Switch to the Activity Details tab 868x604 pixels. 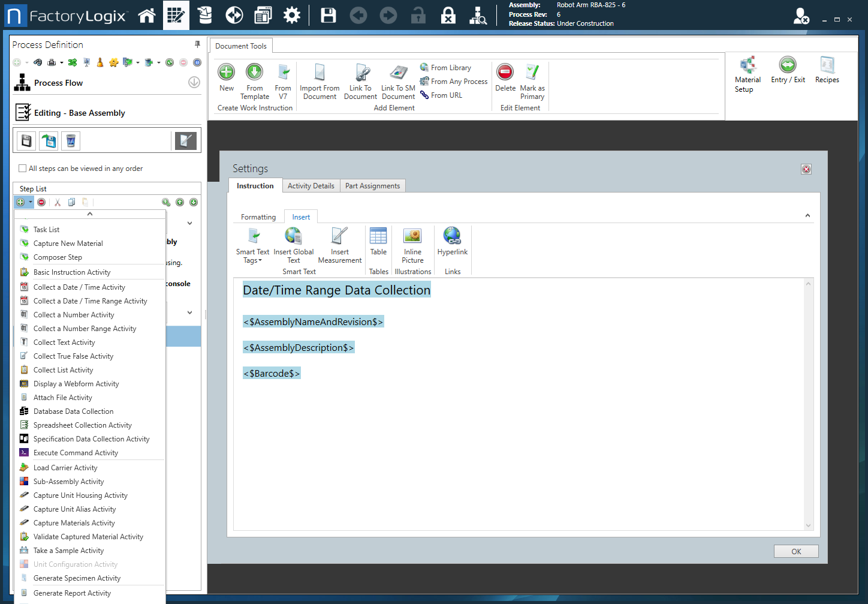point(311,185)
